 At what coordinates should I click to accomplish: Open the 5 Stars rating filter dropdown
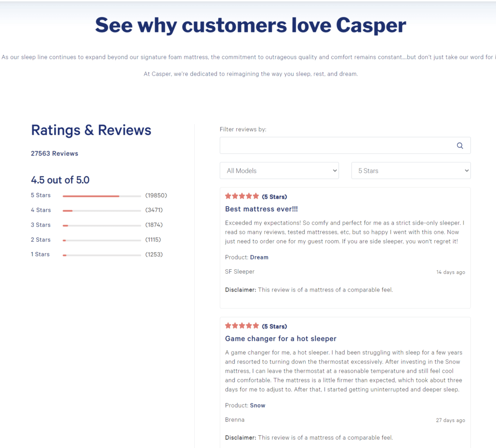coord(411,170)
